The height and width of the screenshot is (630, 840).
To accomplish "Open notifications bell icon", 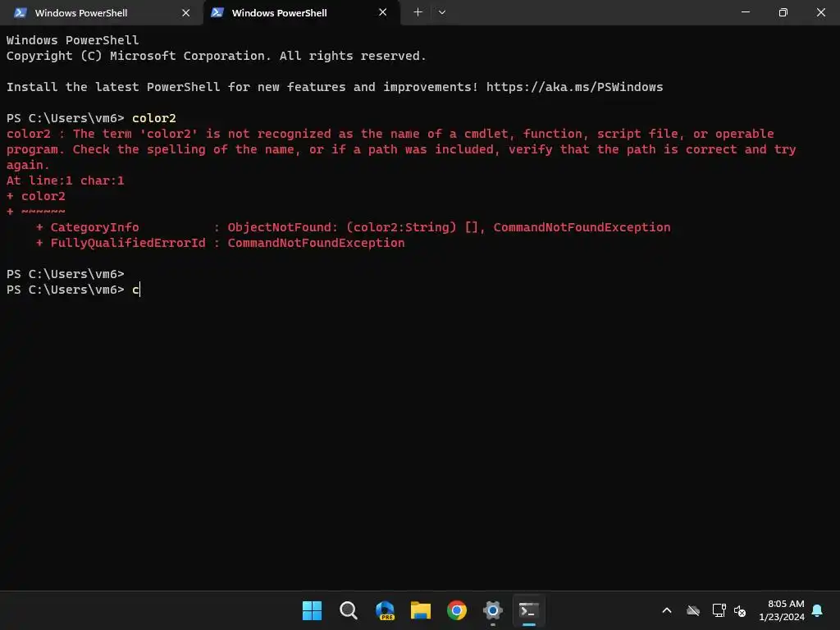I will coord(818,610).
